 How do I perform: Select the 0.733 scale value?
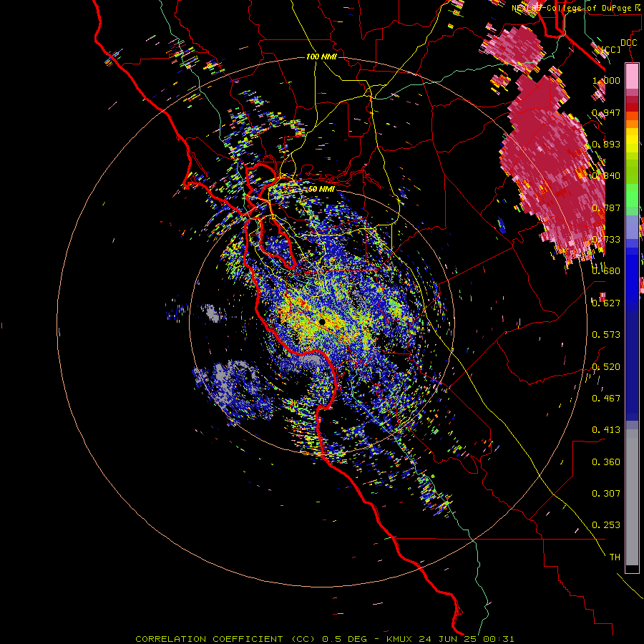606,240
